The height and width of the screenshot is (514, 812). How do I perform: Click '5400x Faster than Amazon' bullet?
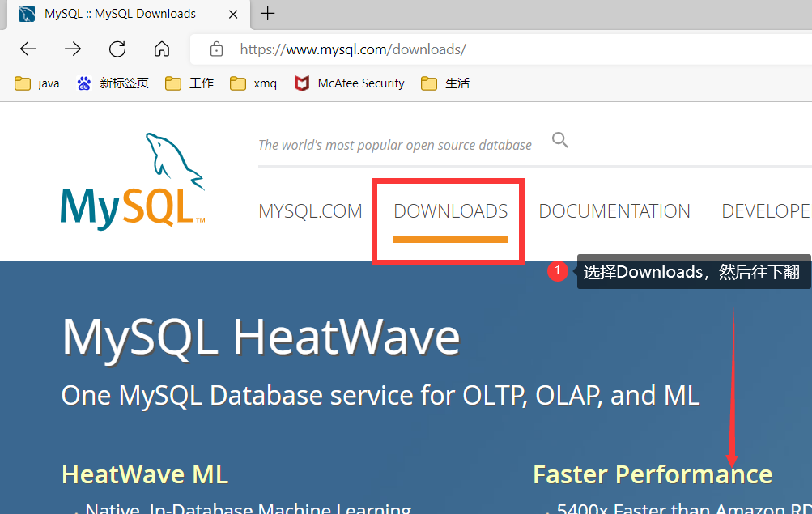[684, 508]
